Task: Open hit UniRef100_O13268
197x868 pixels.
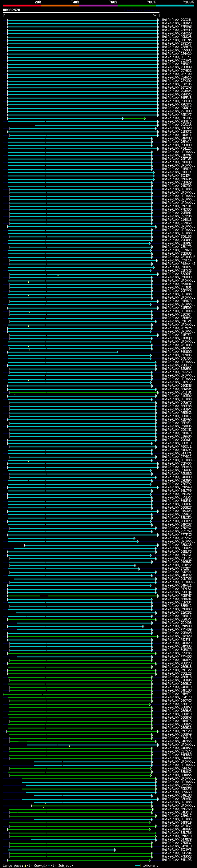Action: point(176,372)
